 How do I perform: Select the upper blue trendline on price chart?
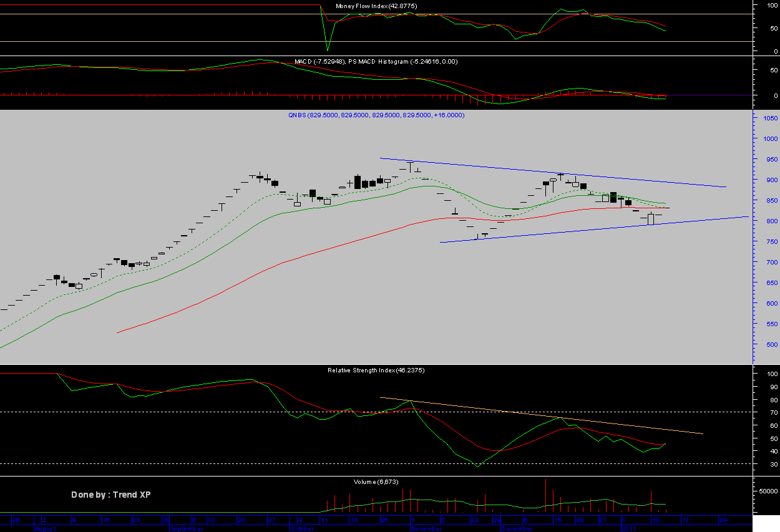pyautogui.click(x=553, y=172)
